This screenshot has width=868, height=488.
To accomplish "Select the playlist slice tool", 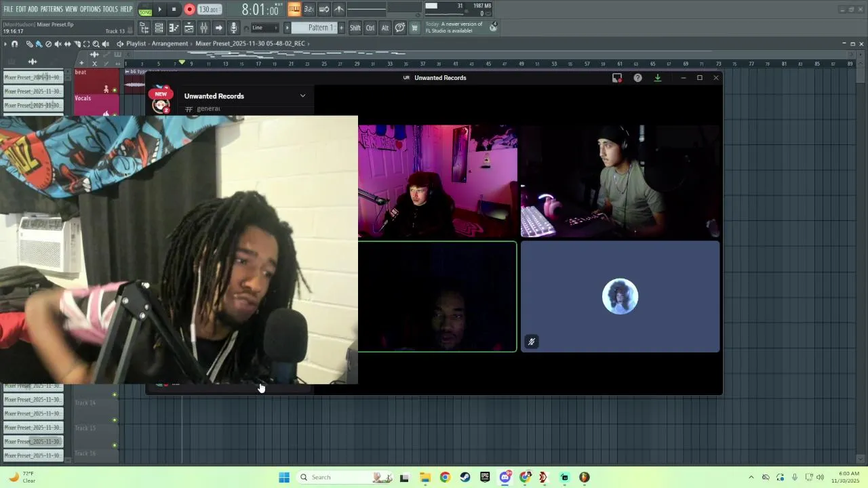I will (77, 43).
